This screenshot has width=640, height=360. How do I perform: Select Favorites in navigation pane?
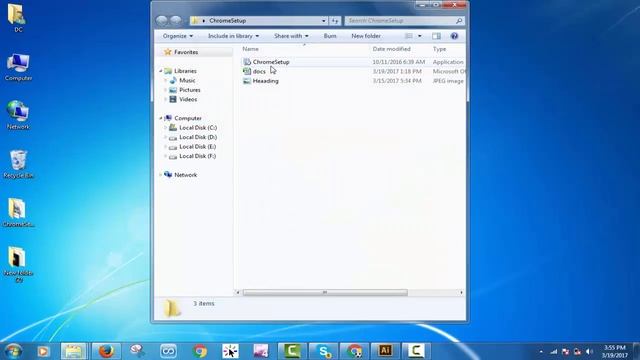point(186,52)
